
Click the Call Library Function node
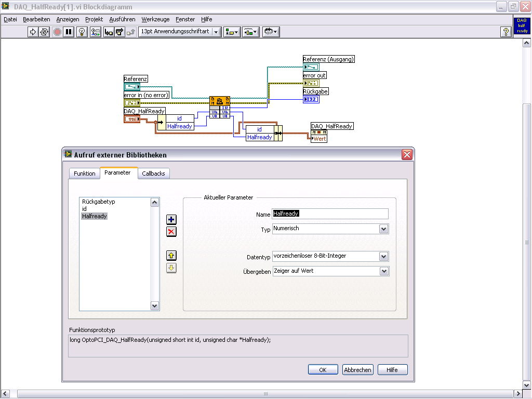[220, 101]
